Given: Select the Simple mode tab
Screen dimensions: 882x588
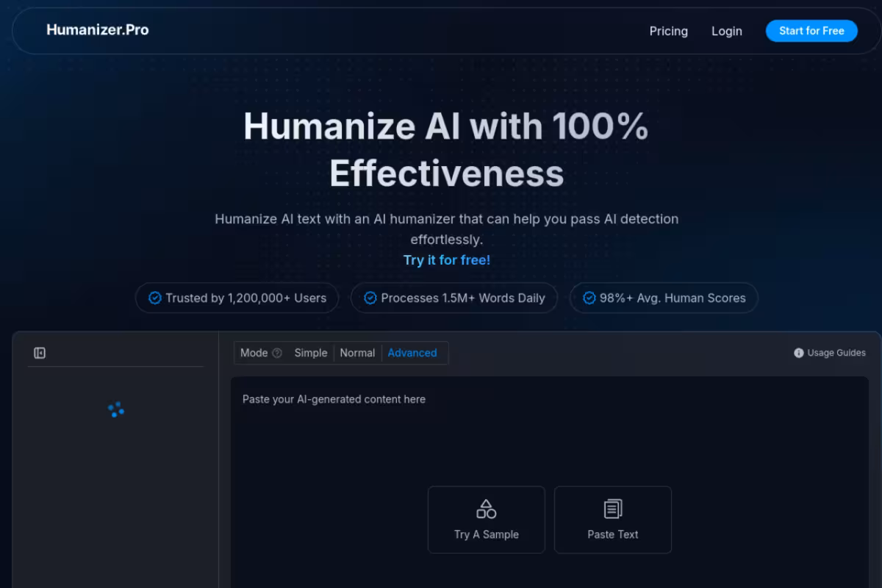Looking at the screenshot, I should pyautogui.click(x=311, y=353).
